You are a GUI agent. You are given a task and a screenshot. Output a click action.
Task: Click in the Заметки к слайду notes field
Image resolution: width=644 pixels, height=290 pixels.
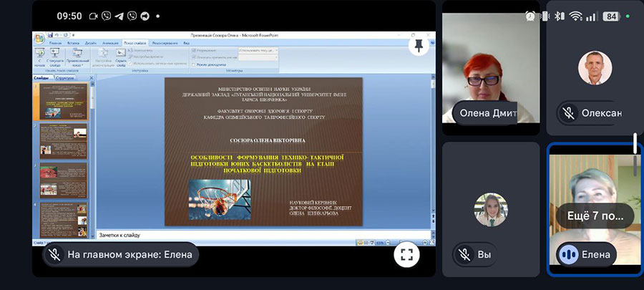[x=263, y=236]
